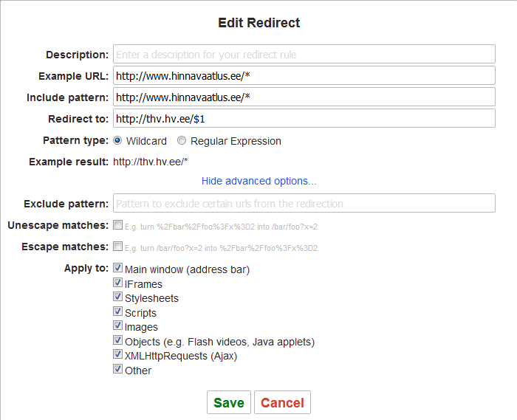Screen dimensions: 517x420
Task: Enable the Escape matches checkbox
Action: tap(117, 247)
